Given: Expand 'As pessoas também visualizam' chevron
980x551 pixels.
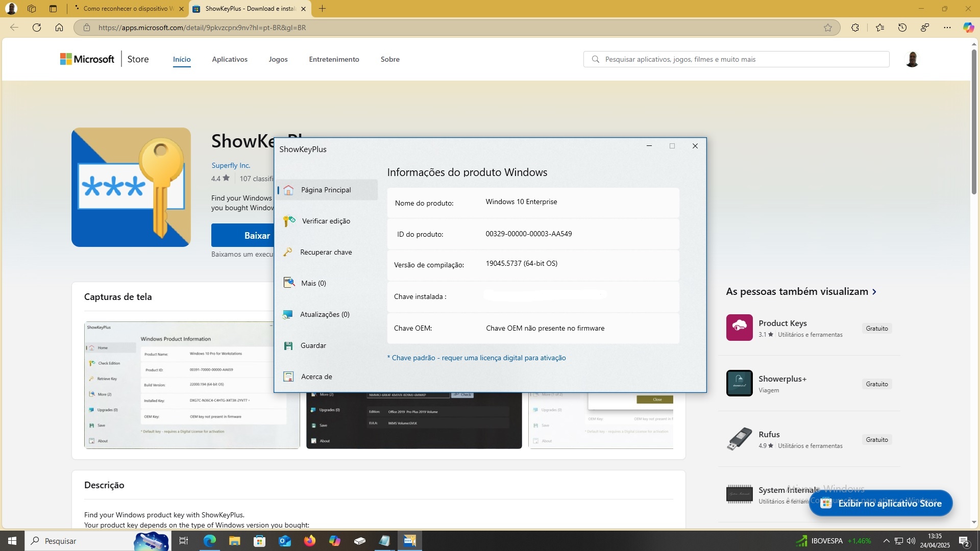Looking at the screenshot, I should pyautogui.click(x=874, y=292).
